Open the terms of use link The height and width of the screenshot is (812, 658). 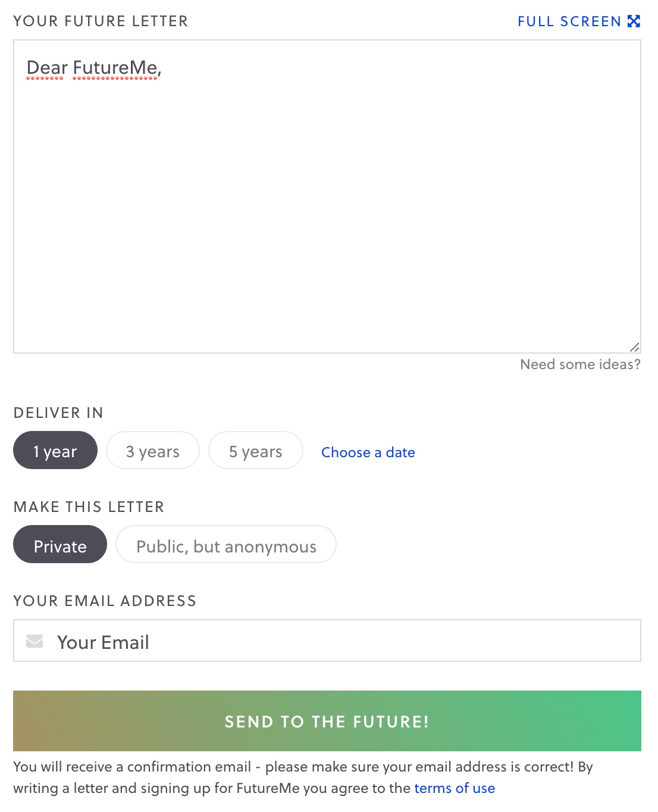(x=455, y=788)
